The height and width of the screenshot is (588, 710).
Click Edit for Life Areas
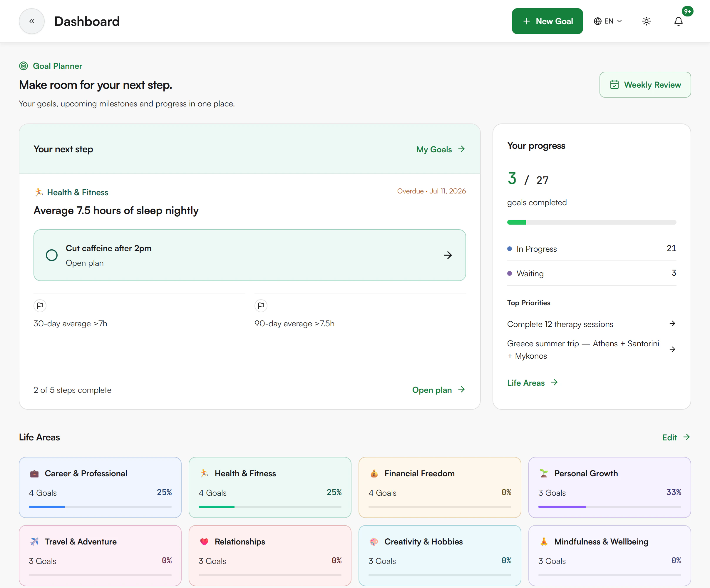coord(676,437)
